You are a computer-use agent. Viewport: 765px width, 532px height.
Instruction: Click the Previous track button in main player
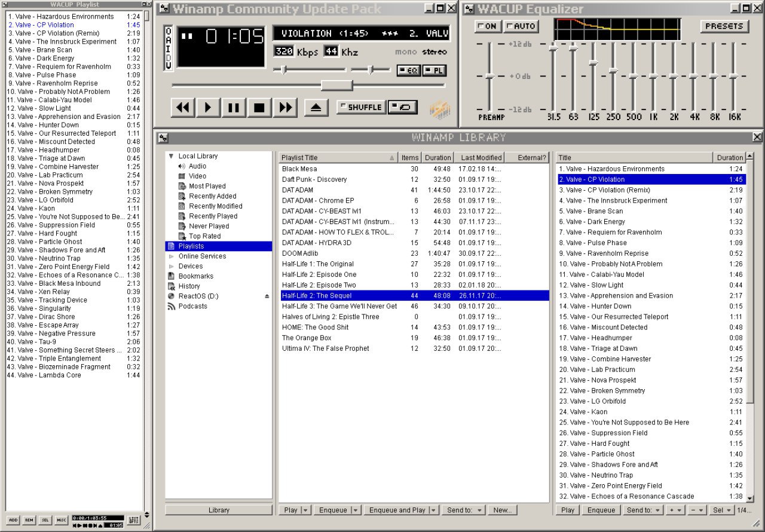[x=183, y=108]
